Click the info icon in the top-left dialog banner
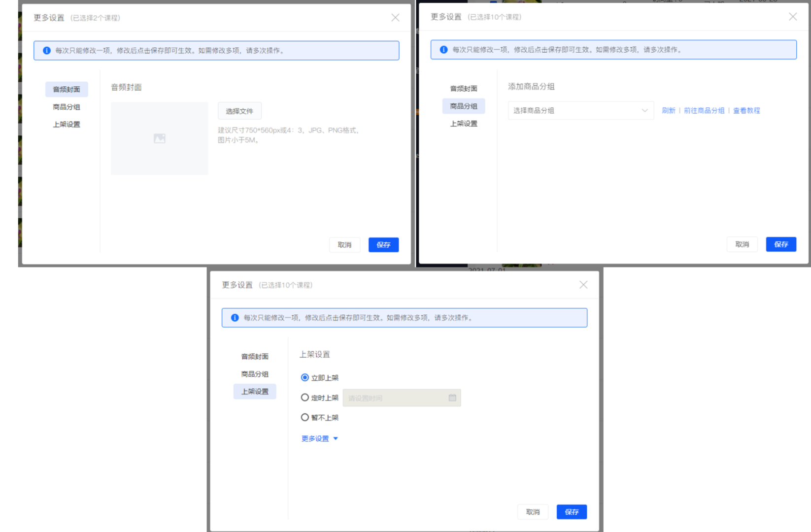 47,51
